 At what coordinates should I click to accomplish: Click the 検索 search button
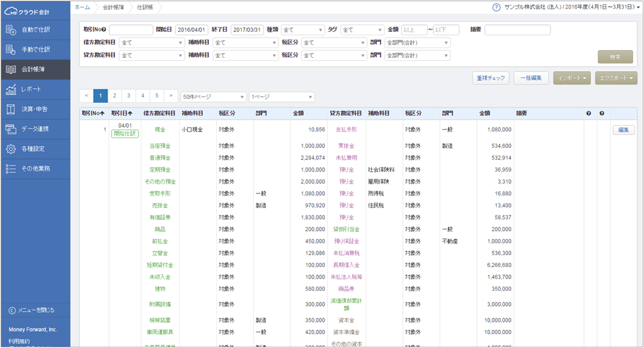point(615,57)
